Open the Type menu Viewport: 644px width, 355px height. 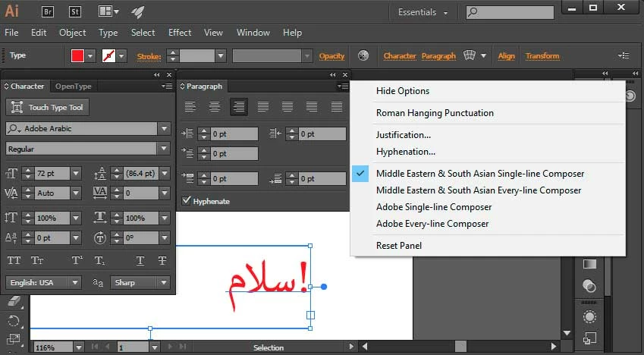pos(108,33)
